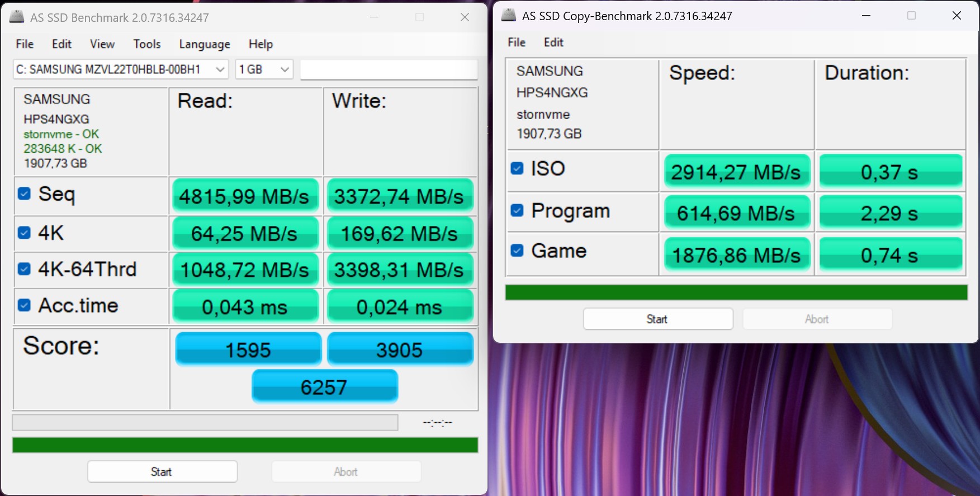Image resolution: width=980 pixels, height=496 pixels.
Task: Click the 4K write result 169,62 MB/s
Action: [x=400, y=234]
